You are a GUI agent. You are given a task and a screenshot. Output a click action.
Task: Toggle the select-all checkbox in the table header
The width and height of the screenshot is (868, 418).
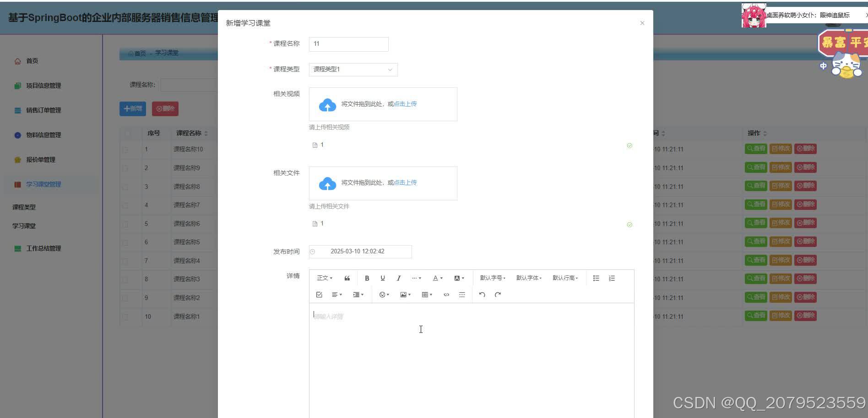pos(127,134)
